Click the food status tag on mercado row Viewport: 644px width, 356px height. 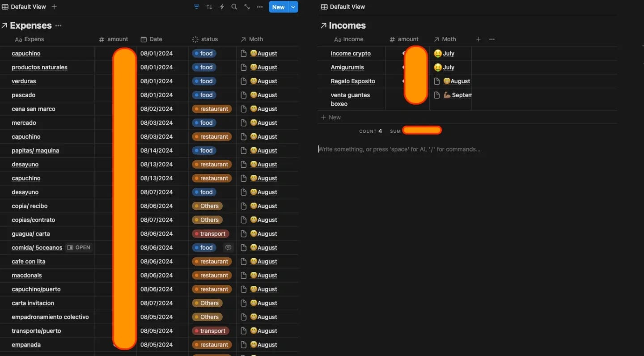(x=204, y=123)
